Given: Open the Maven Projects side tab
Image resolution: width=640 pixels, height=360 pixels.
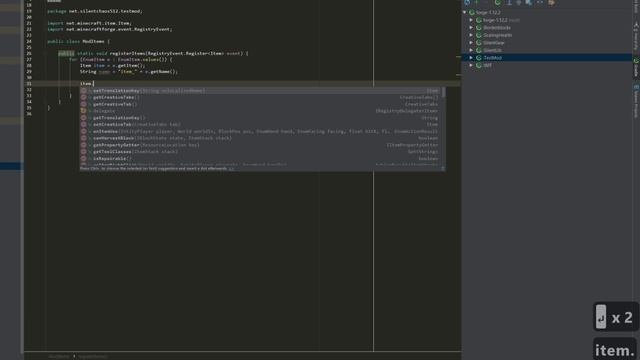Looking at the screenshot, I should pos(636,101).
